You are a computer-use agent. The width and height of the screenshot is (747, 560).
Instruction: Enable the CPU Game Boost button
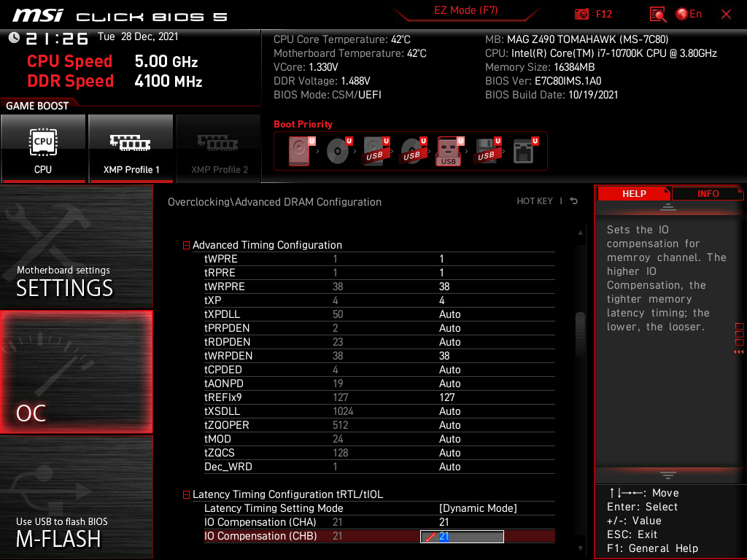tap(43, 149)
